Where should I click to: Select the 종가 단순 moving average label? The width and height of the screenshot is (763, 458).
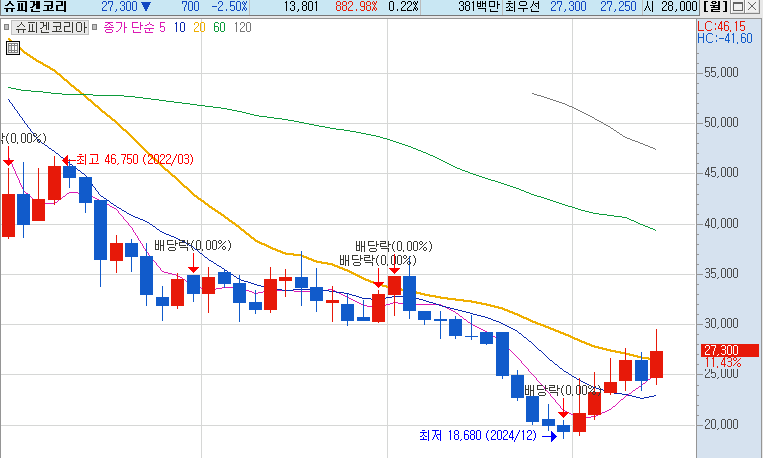pos(129,27)
